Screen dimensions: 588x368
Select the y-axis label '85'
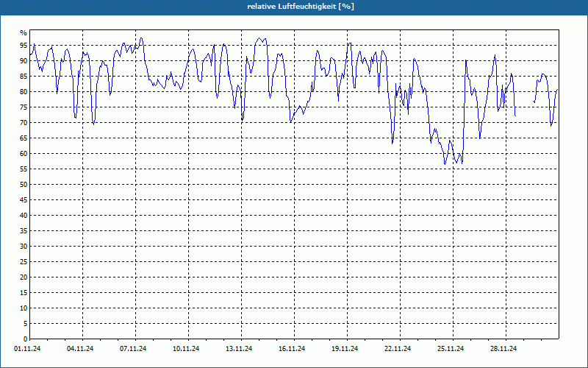click(24, 77)
